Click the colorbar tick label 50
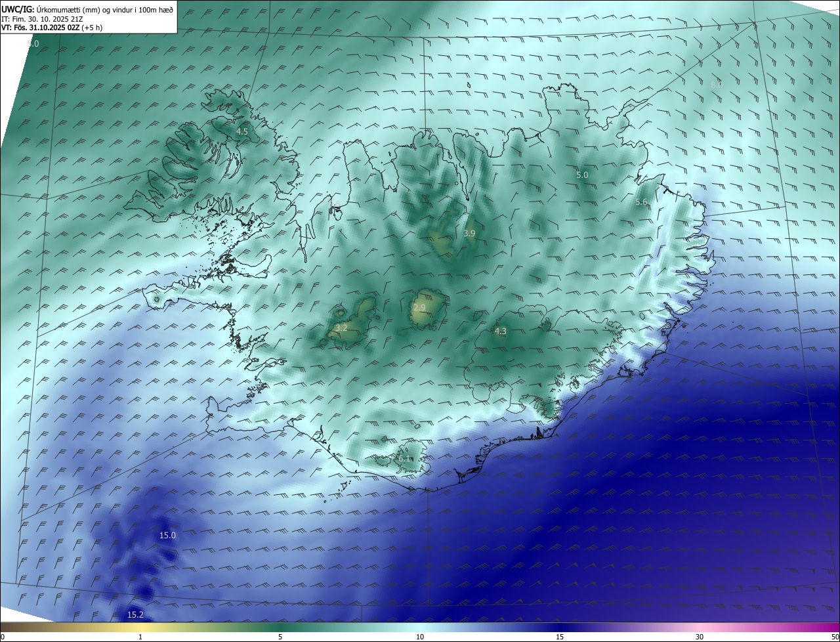This screenshot has height=642, width=840. 835,637
